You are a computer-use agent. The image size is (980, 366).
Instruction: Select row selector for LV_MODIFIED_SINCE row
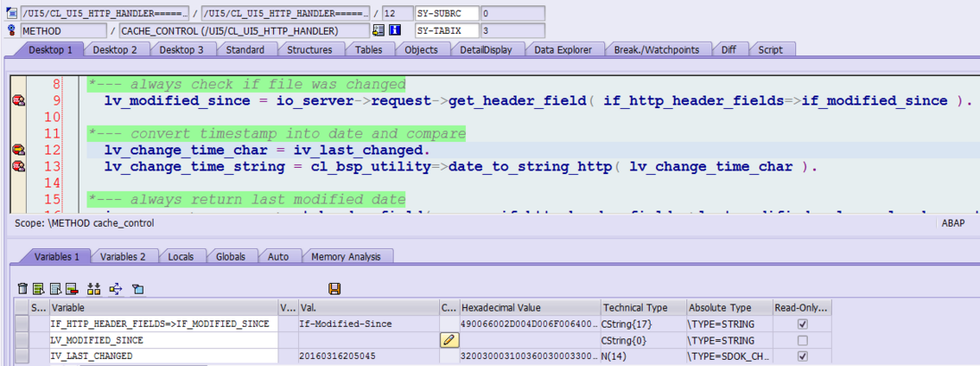[22, 340]
